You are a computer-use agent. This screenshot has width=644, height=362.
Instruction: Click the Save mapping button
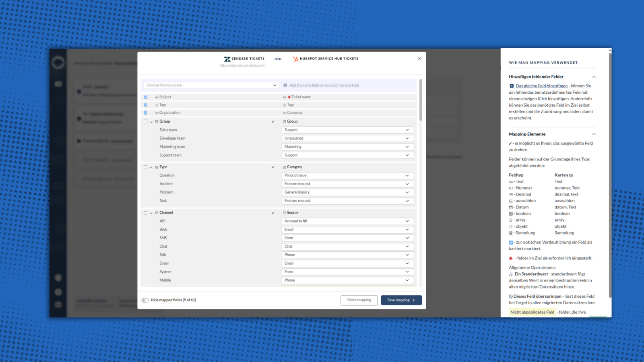pyautogui.click(x=401, y=300)
